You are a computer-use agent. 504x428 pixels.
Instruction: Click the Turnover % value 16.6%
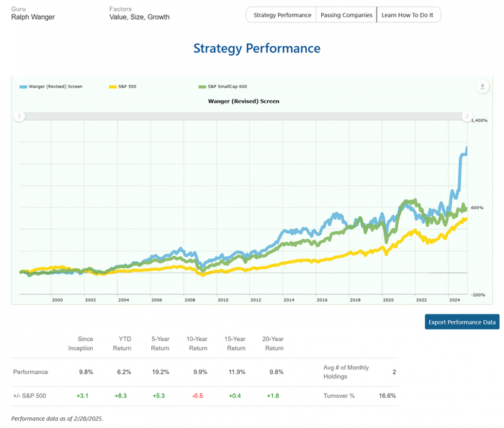point(387,396)
